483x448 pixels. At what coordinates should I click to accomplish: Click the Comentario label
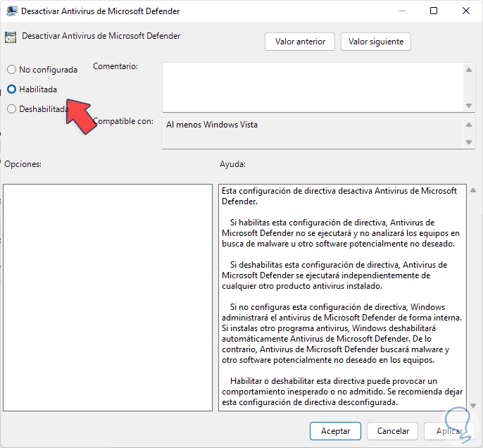115,66
